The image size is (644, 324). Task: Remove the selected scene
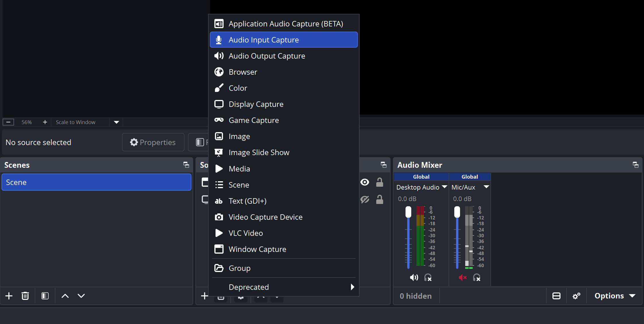(x=25, y=296)
